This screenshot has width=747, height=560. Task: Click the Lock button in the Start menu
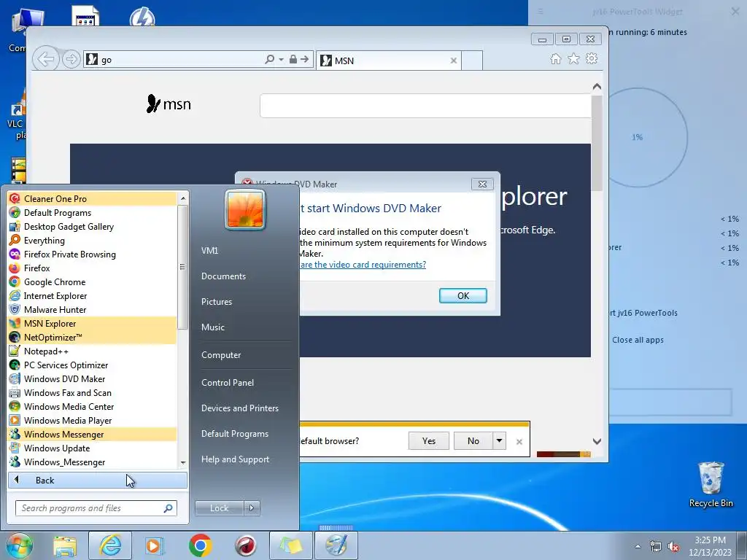219,507
